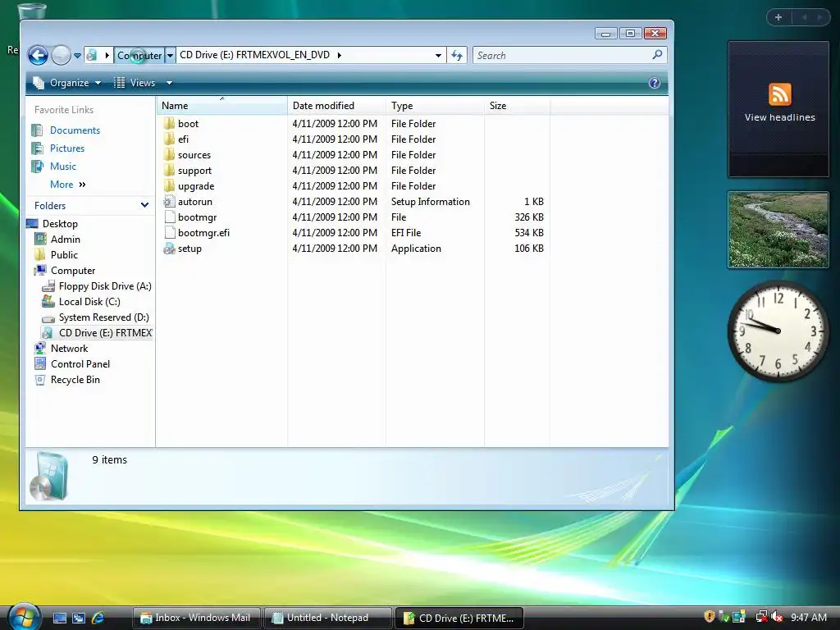Launch Internet Explorer from quick launch
Image resolution: width=840 pixels, height=630 pixels.
click(98, 618)
